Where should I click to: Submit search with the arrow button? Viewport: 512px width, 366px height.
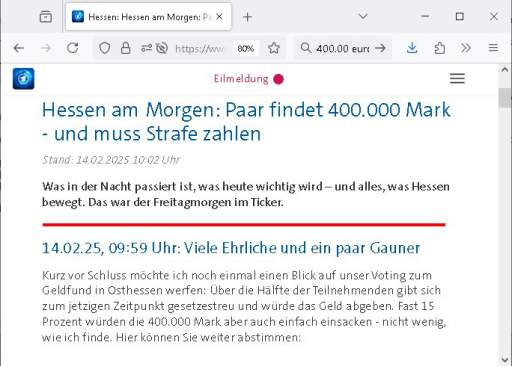[380, 48]
